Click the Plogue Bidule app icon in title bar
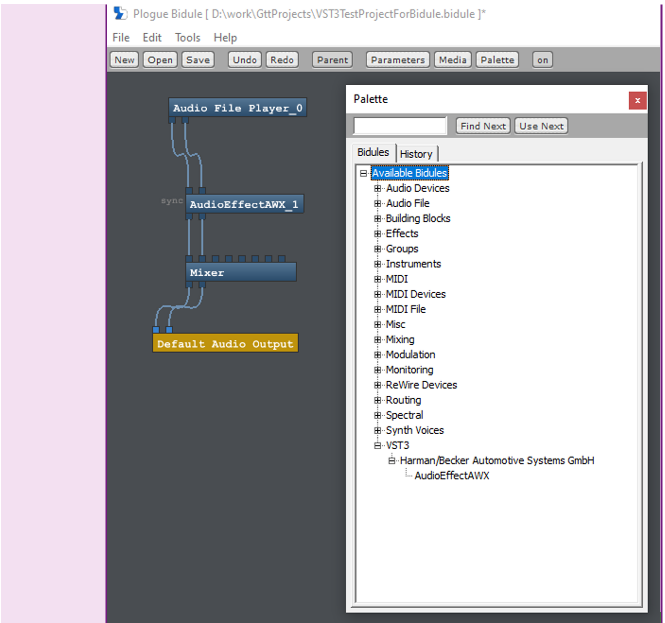Image resolution: width=665 pixels, height=623 pixels. tap(120, 14)
